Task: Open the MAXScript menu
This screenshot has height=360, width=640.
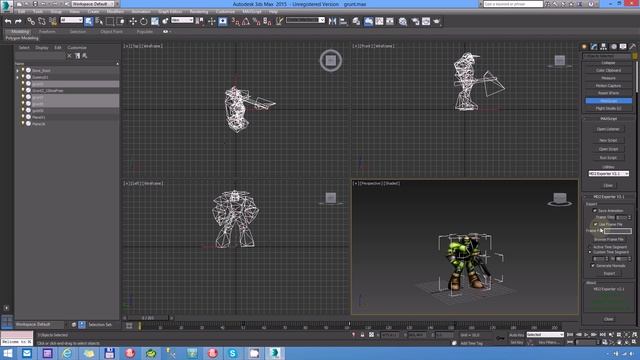Action: [252, 12]
